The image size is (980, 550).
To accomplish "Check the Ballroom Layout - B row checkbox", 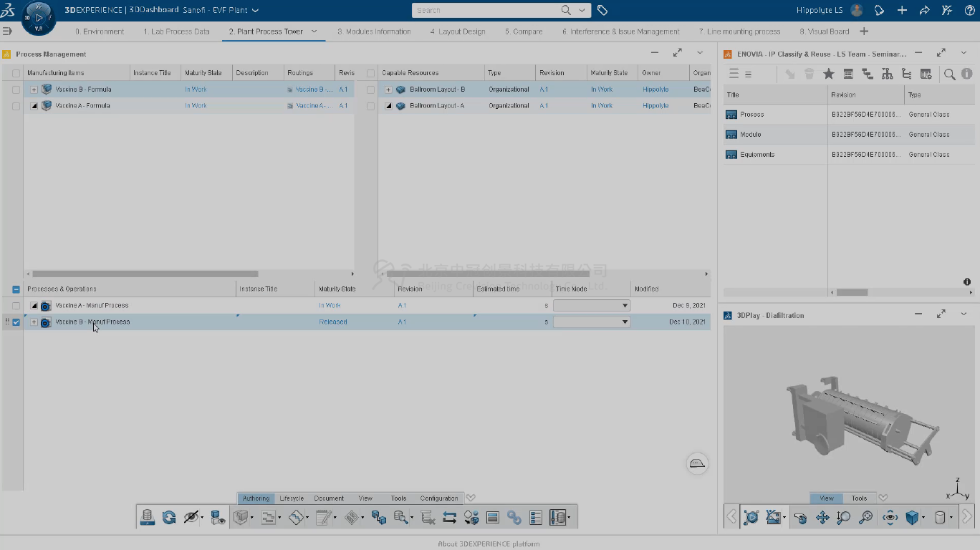I will (x=370, y=90).
